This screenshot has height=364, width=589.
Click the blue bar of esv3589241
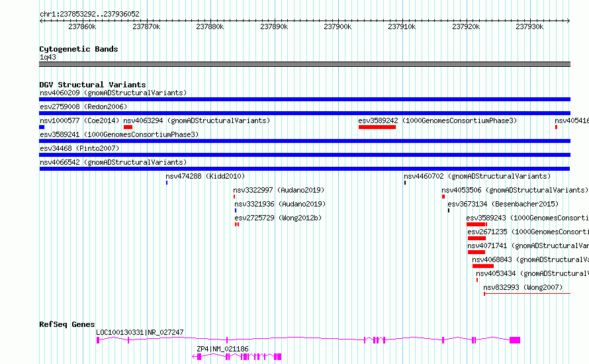tap(304, 141)
